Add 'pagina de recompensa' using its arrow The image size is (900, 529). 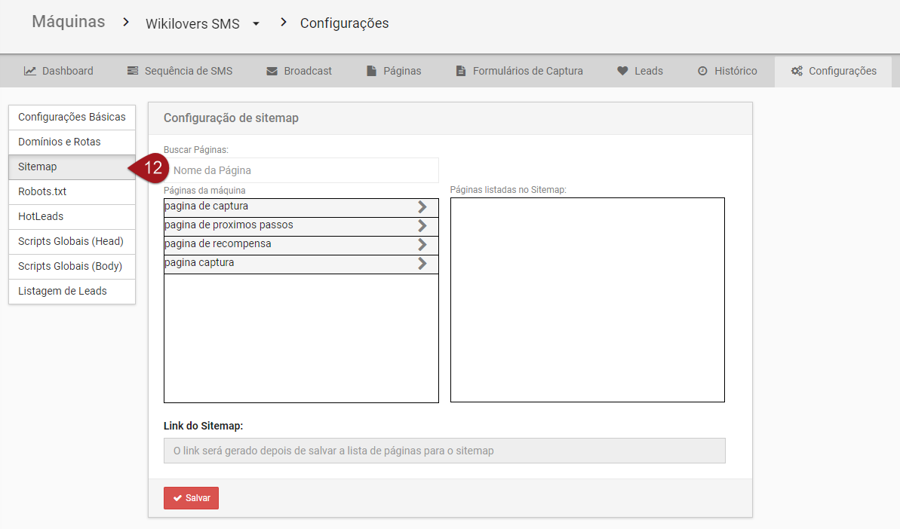(x=422, y=245)
